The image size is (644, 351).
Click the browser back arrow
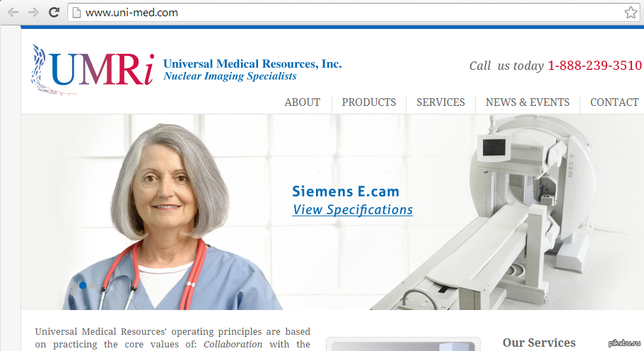coord(13,12)
